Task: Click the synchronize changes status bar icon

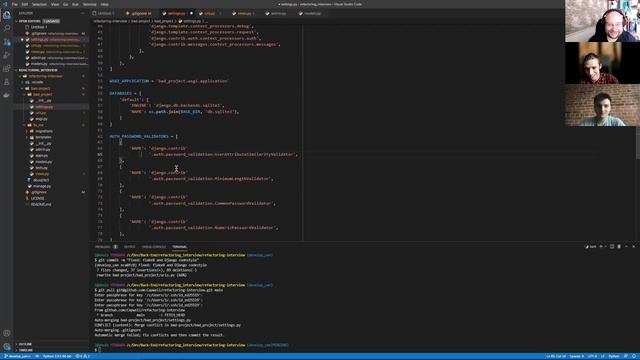Action: click(37, 356)
